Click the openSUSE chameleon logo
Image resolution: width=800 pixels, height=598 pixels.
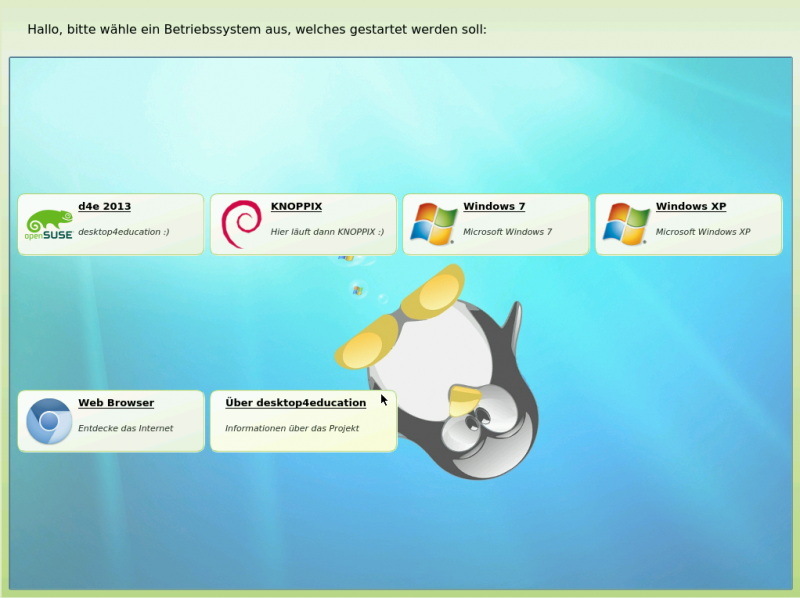pos(49,225)
